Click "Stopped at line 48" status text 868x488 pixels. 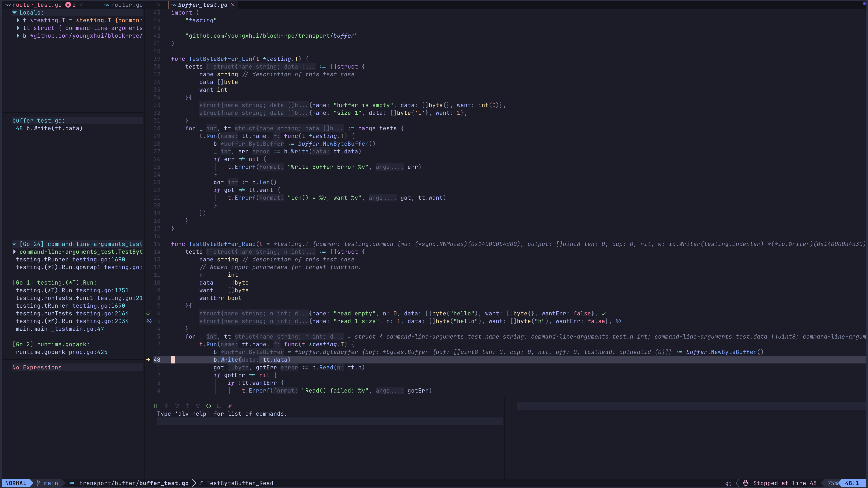[785, 483]
